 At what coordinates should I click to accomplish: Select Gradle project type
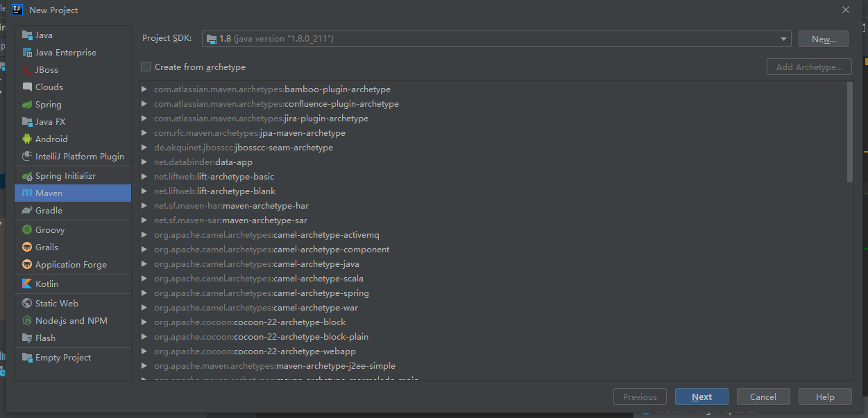73,211
